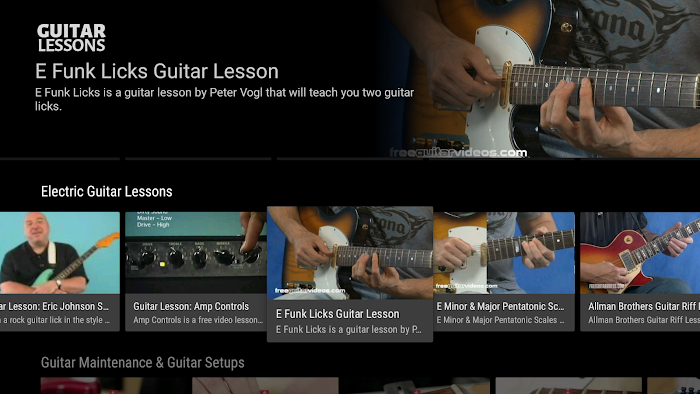Screen dimensions: 700x394
Task: Click the focused card's E Funk Licks title
Action: [338, 314]
